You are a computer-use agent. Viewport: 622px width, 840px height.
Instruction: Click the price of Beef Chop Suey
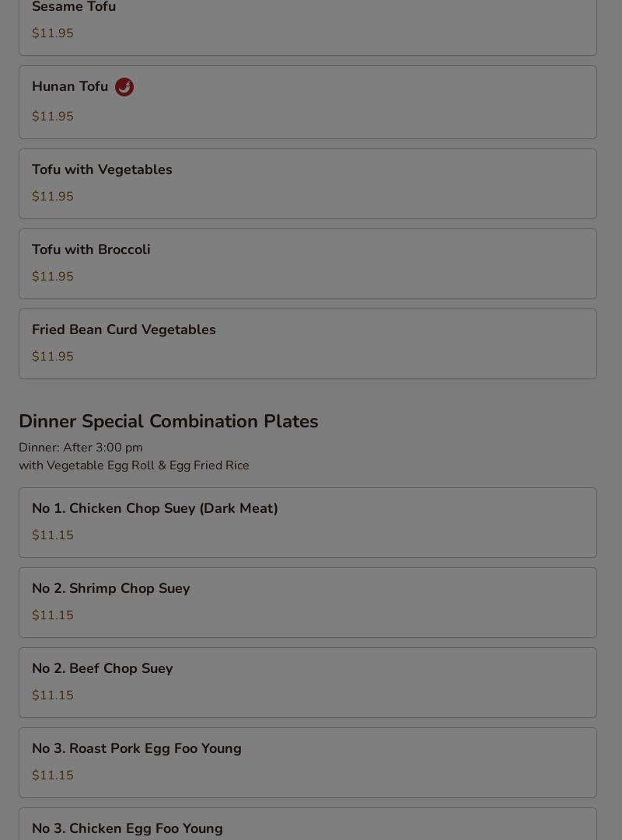tap(53, 695)
